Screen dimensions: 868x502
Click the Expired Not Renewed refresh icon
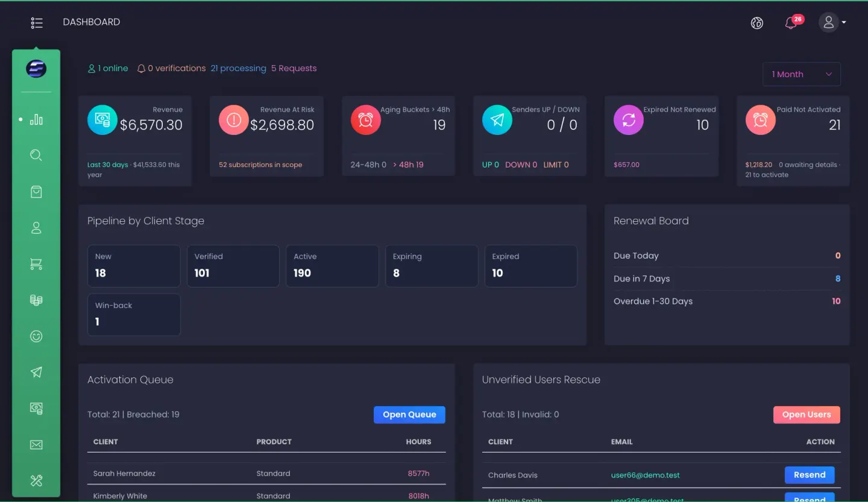pyautogui.click(x=629, y=120)
